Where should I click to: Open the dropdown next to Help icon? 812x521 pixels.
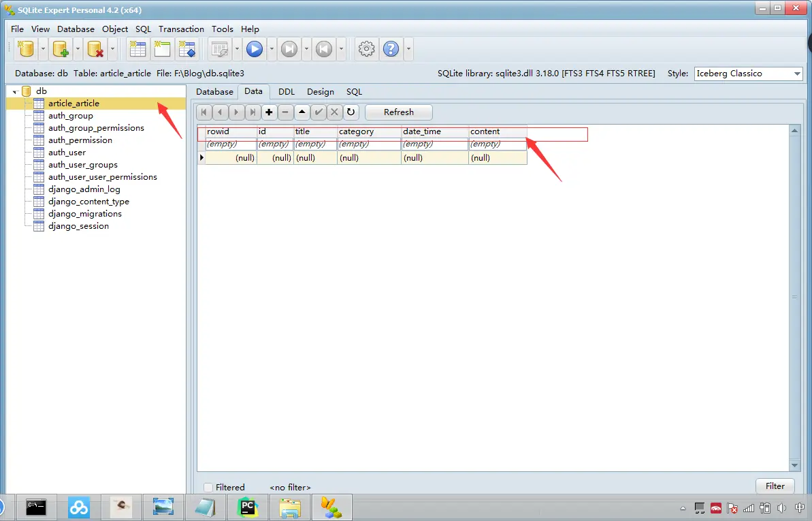[x=408, y=49]
